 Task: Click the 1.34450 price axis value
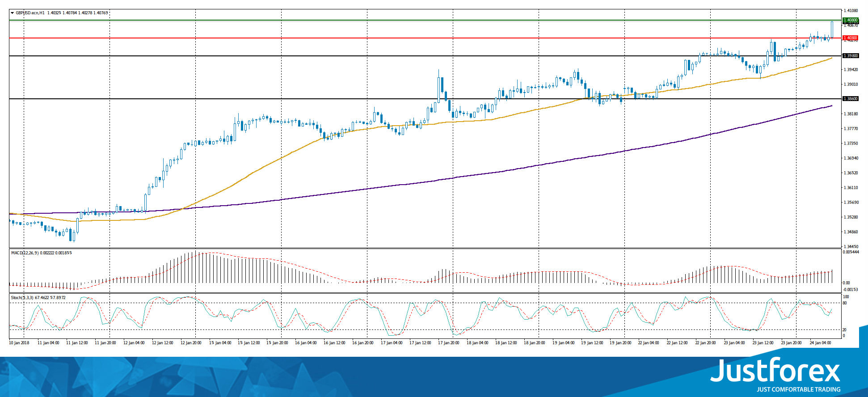[851, 247]
